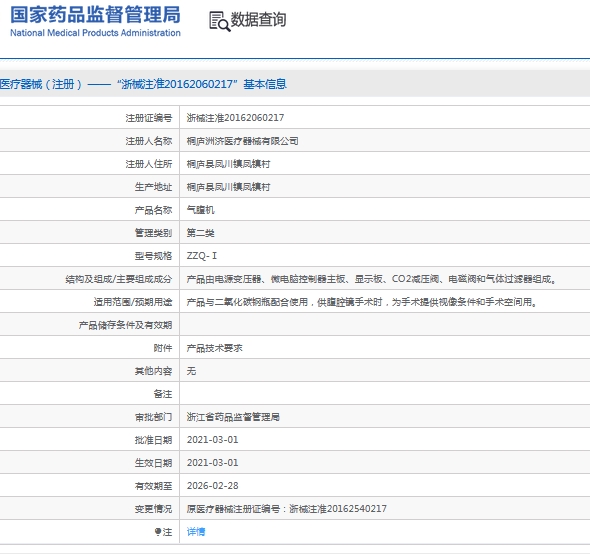Select approval department 浙江省药品监督管理局
This screenshot has width=590, height=554.
coord(233,417)
